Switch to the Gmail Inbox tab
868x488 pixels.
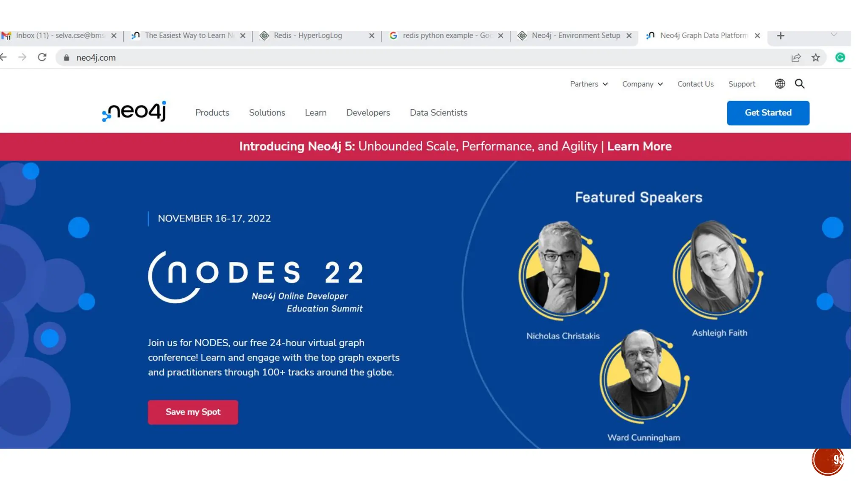coord(59,36)
